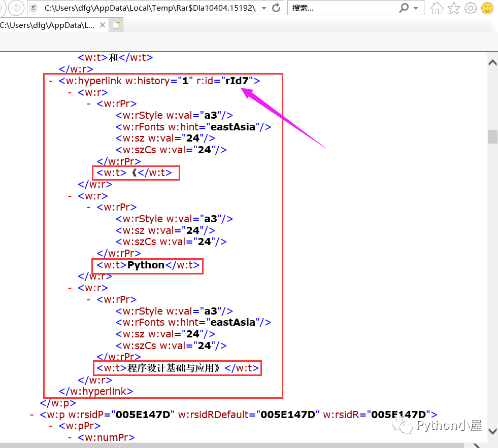Open a new tab
This screenshot has width=498, height=448.
(116, 25)
